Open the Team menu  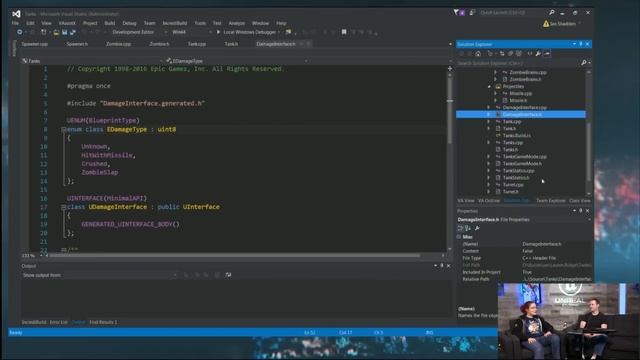149,23
